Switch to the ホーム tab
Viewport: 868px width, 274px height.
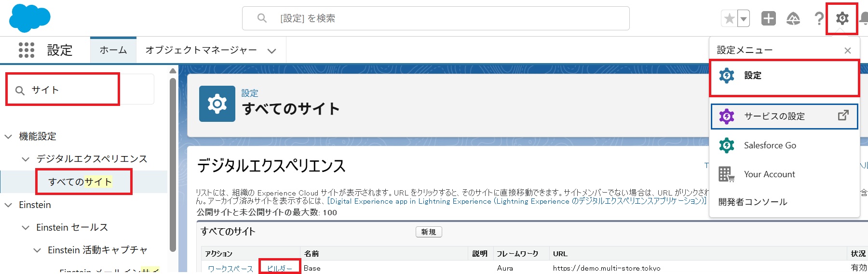pos(113,50)
